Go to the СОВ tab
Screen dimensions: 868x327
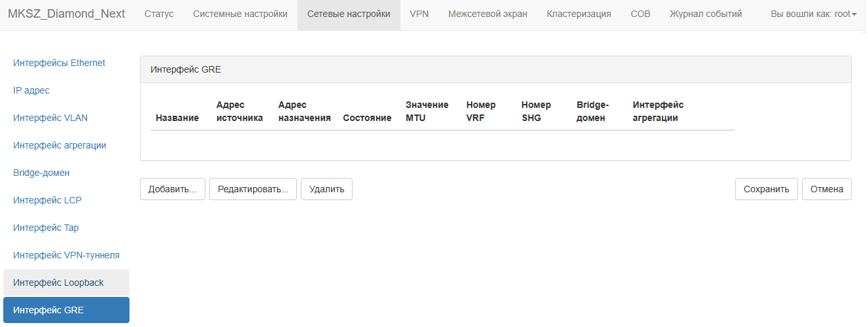(x=640, y=14)
